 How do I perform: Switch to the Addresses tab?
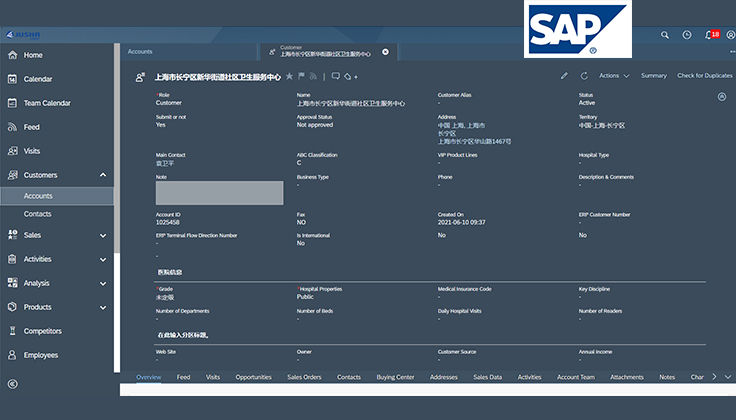click(444, 377)
